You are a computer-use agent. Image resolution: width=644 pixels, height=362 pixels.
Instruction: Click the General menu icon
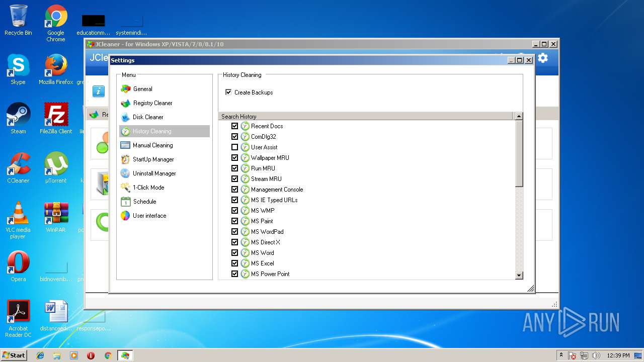coord(125,89)
